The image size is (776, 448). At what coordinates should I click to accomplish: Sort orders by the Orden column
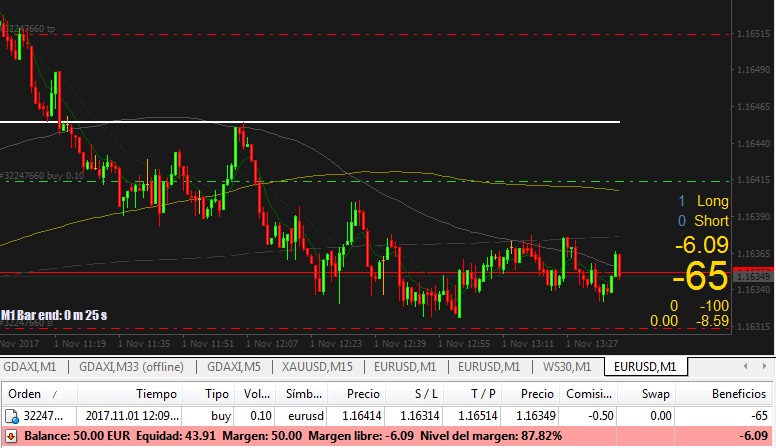[25, 394]
